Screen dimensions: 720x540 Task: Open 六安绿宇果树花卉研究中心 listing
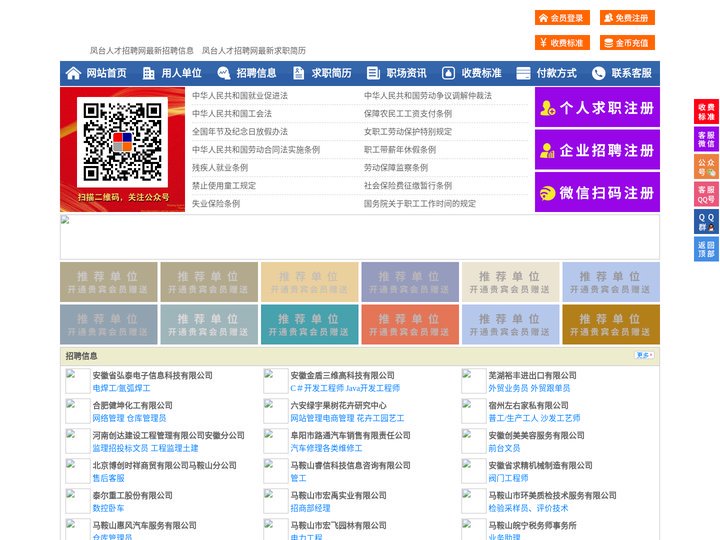point(338,405)
